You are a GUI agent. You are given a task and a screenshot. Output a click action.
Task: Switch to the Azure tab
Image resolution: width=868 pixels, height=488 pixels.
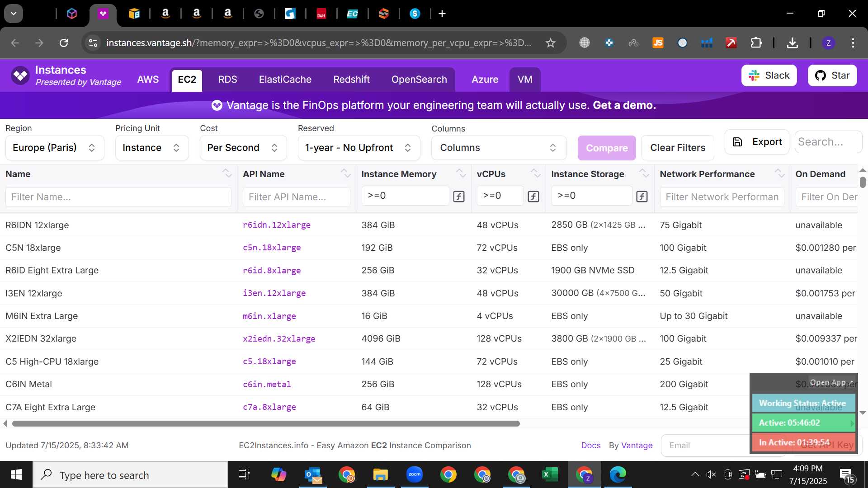coord(485,80)
